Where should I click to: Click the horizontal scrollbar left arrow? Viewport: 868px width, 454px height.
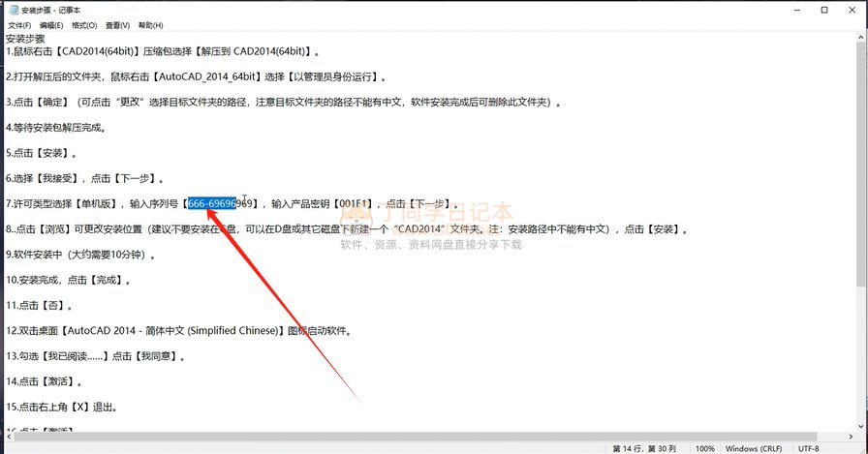tap(9, 437)
